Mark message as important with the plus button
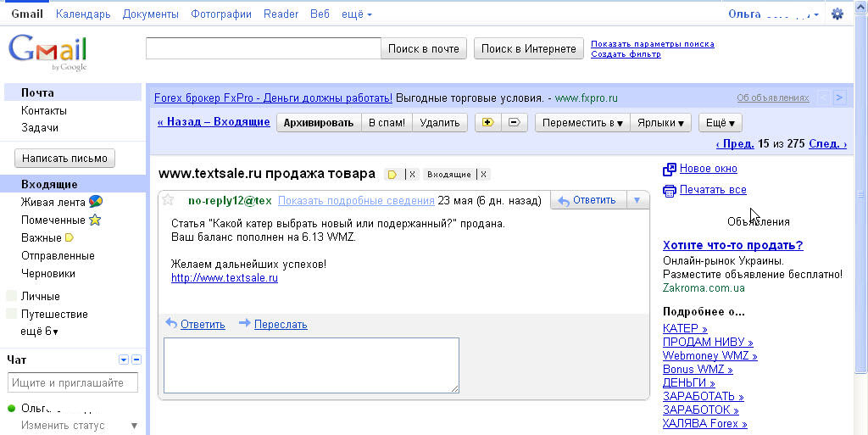868x435 pixels. 487,122
